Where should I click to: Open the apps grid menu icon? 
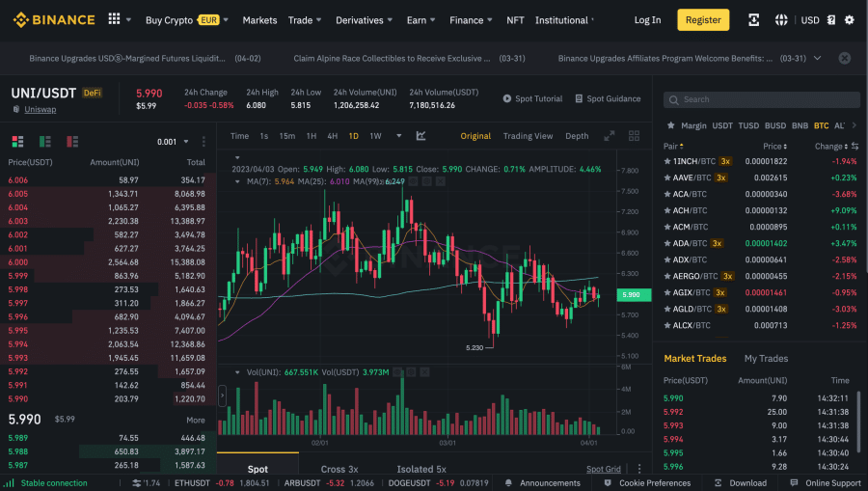(x=114, y=19)
